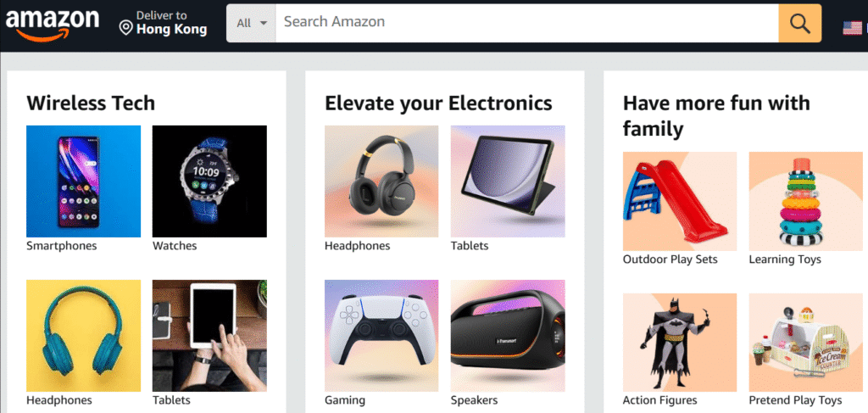Click the Outdoor Play Sets text link
Image resolution: width=868 pixels, height=413 pixels.
[670, 260]
